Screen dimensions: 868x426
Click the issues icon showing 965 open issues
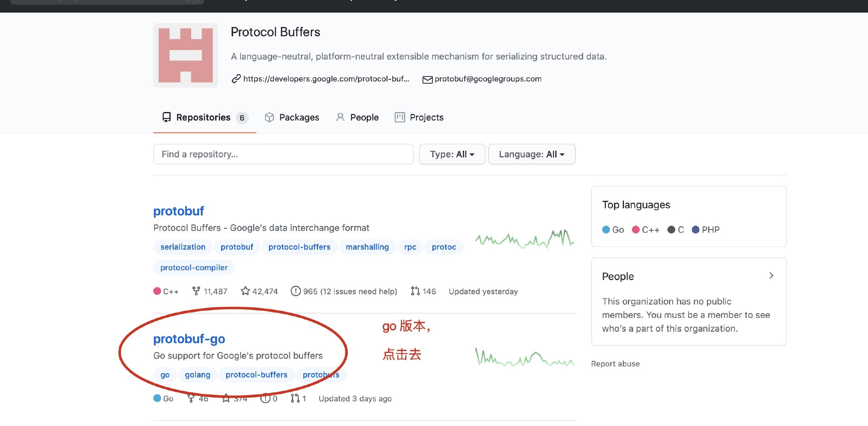[296, 291]
